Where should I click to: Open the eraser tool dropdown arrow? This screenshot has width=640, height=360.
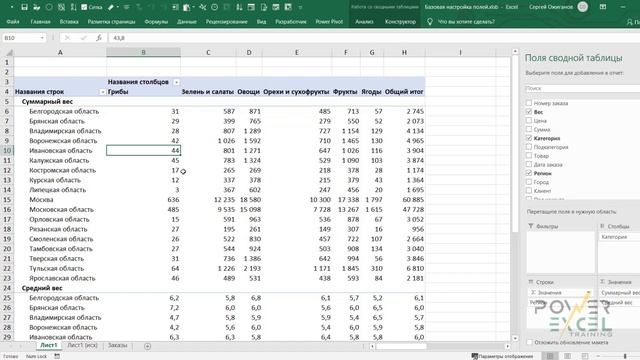(x=118, y=7)
